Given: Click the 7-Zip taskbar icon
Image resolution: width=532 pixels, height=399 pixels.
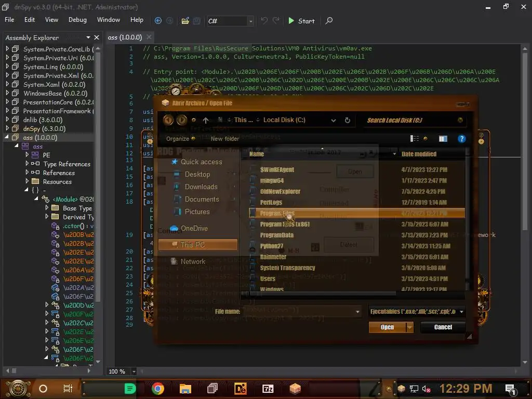Looking at the screenshot, I should point(268,389).
